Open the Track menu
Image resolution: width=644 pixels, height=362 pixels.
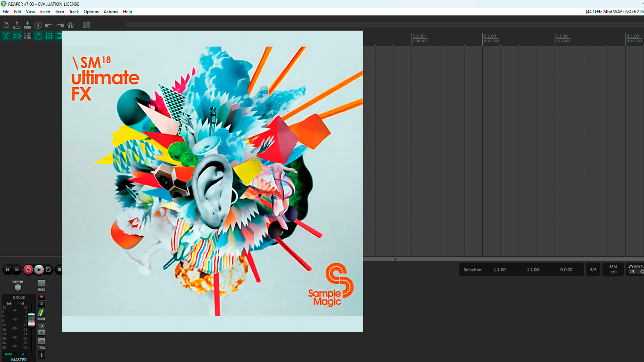point(74,12)
